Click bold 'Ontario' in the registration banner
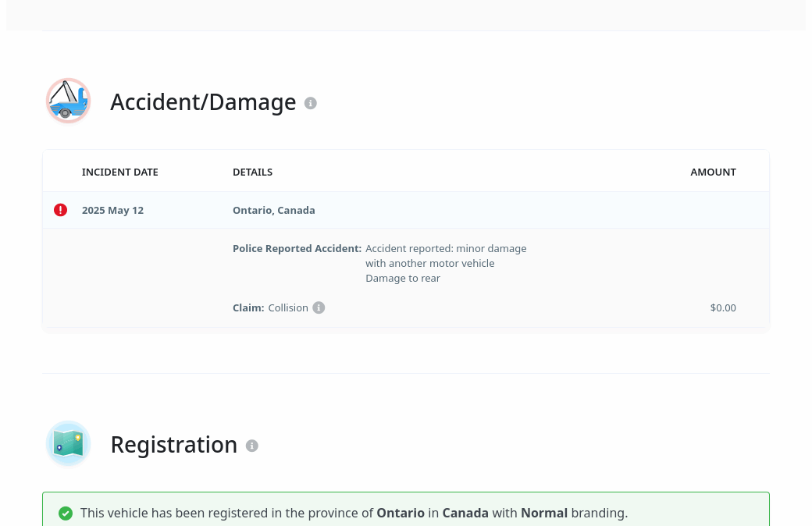The height and width of the screenshot is (526, 812). [401, 514]
